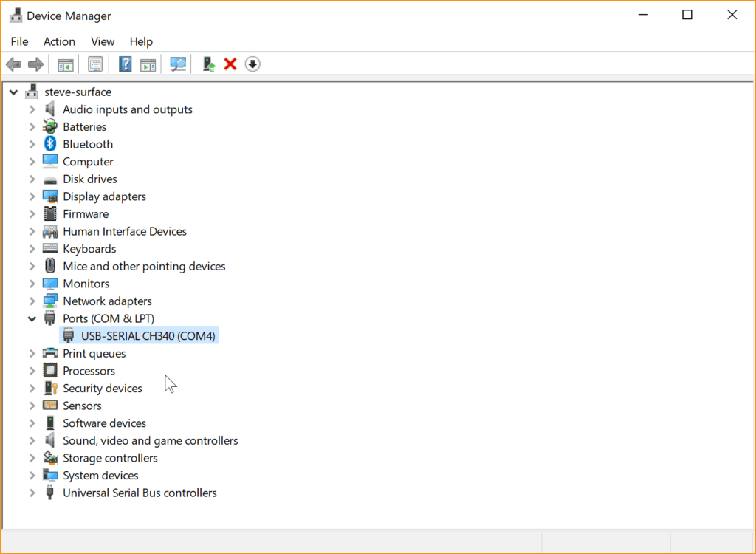
Task: Expand the Computer category
Action: click(x=32, y=161)
